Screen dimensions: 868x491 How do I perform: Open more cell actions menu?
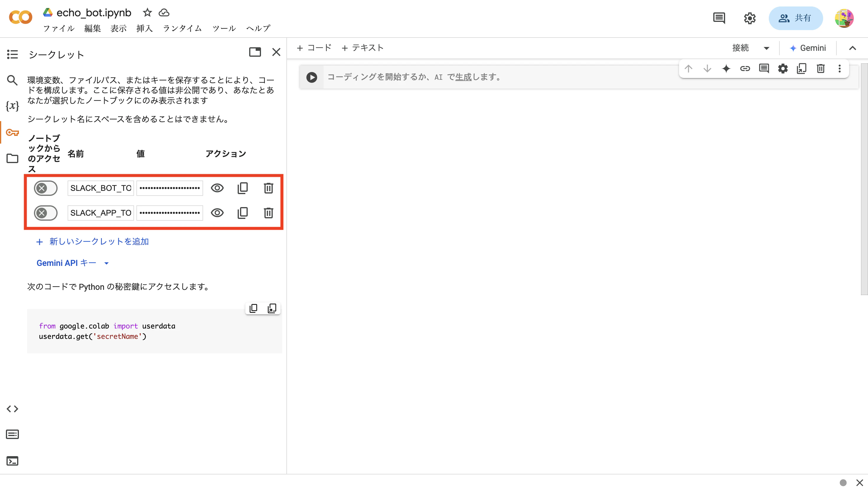(x=840, y=69)
